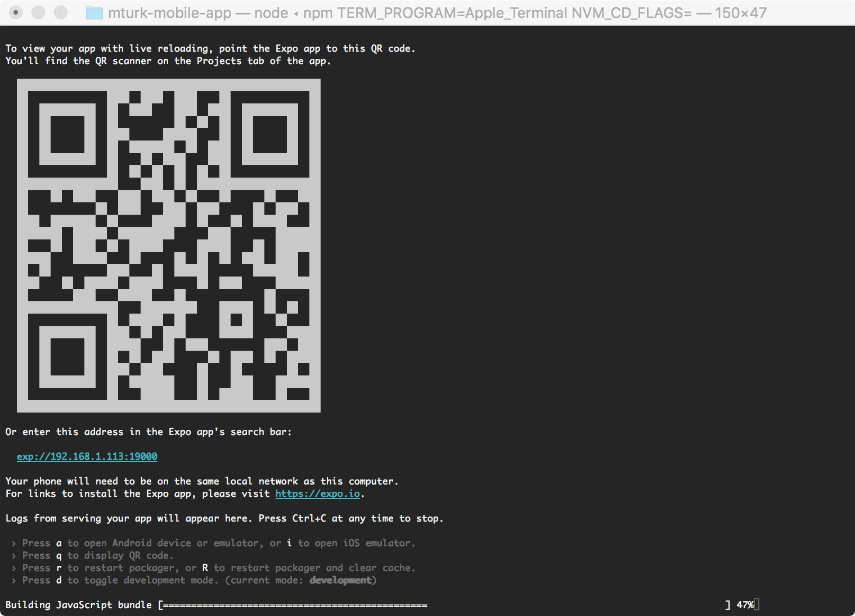Click the red close window button
The height and width of the screenshot is (616, 855).
(x=16, y=12)
